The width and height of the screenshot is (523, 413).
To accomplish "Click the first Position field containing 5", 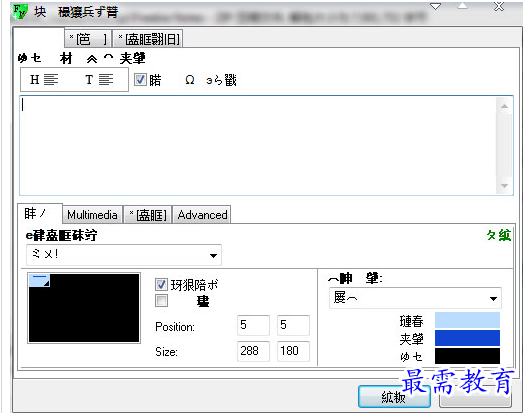I will pyautogui.click(x=253, y=325).
